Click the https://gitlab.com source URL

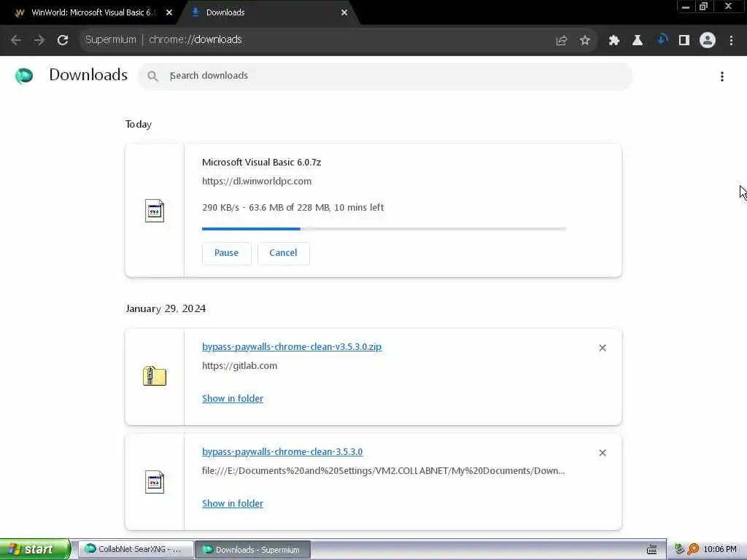[239, 366]
